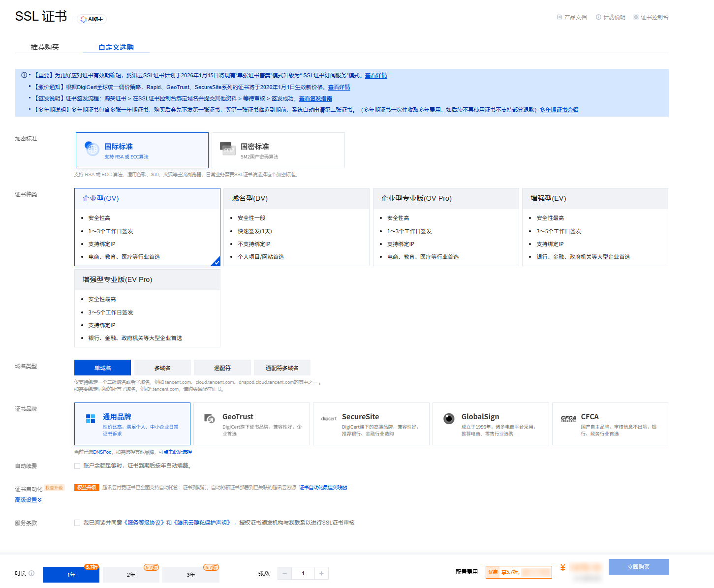714x588 pixels.
Task: Choose 增强型专业版(EV Pro) certificate type
Action: tap(147, 308)
